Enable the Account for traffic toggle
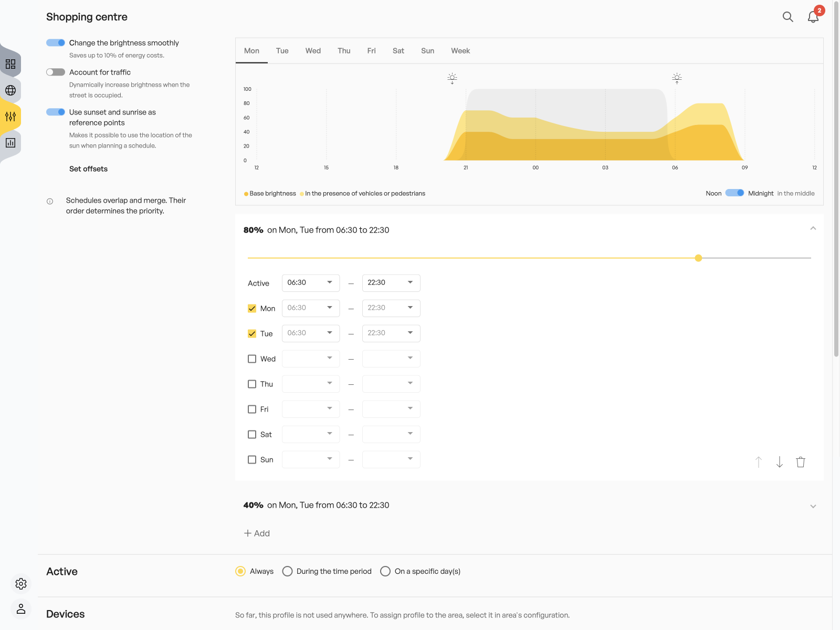The width and height of the screenshot is (840, 630). tap(55, 72)
